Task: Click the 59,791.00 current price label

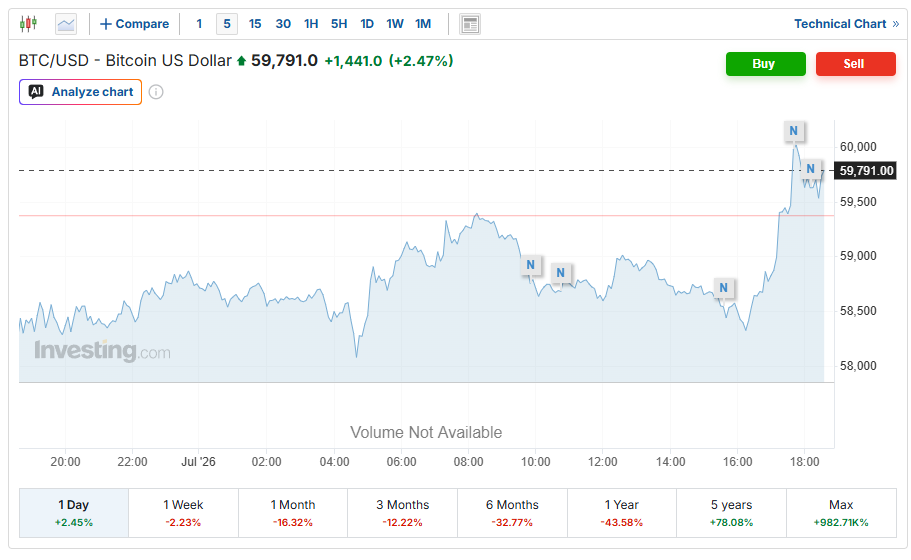Action: point(866,171)
